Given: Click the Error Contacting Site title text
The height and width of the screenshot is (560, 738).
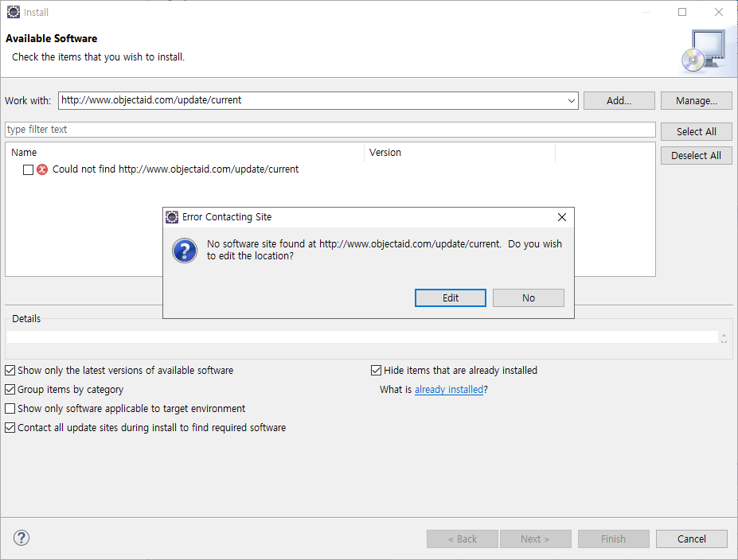Looking at the screenshot, I should tap(227, 217).
